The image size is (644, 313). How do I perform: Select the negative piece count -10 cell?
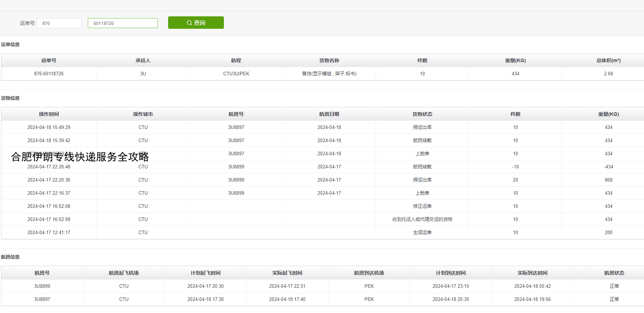coord(515,167)
